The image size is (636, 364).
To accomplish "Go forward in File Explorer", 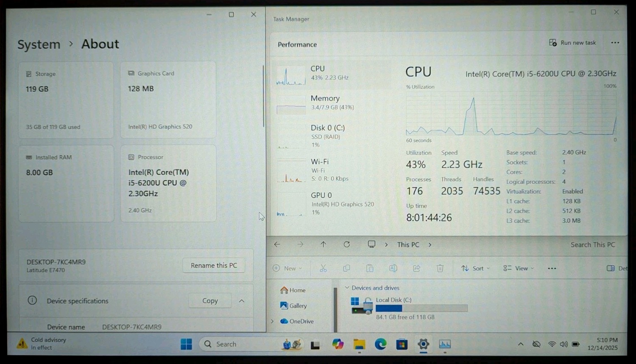I will tap(300, 245).
